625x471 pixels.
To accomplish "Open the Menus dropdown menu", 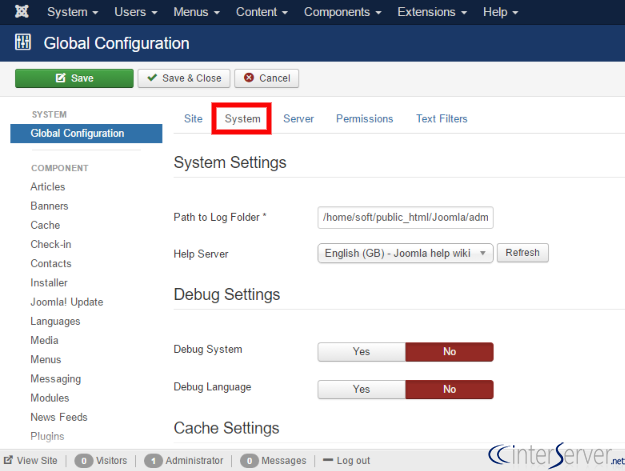I will (x=197, y=12).
